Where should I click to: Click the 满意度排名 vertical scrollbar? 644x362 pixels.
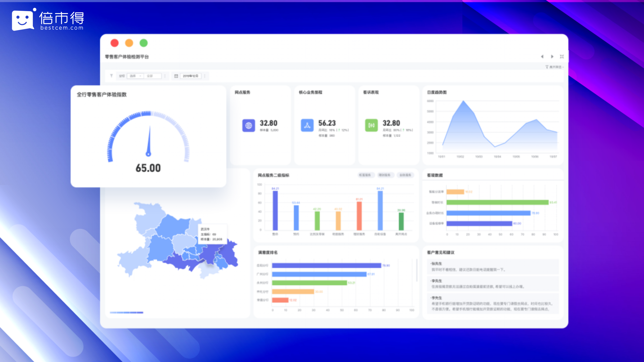coord(417,270)
